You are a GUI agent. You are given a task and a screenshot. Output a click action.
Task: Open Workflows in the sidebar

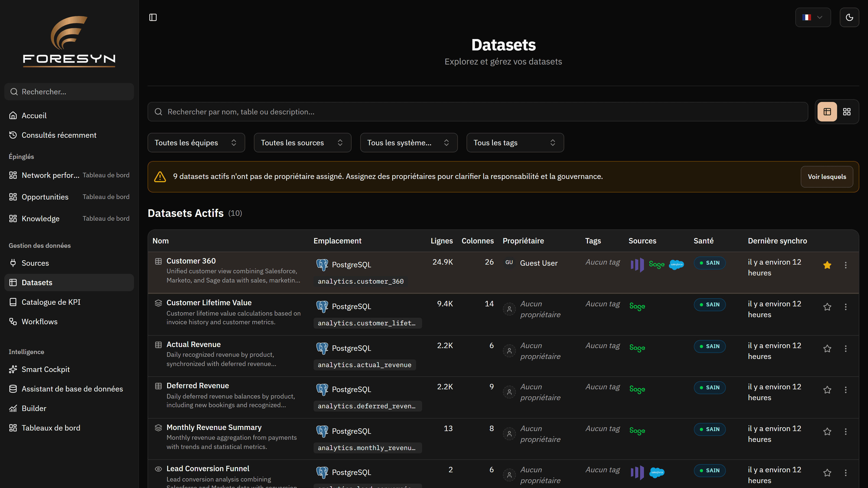click(69, 322)
